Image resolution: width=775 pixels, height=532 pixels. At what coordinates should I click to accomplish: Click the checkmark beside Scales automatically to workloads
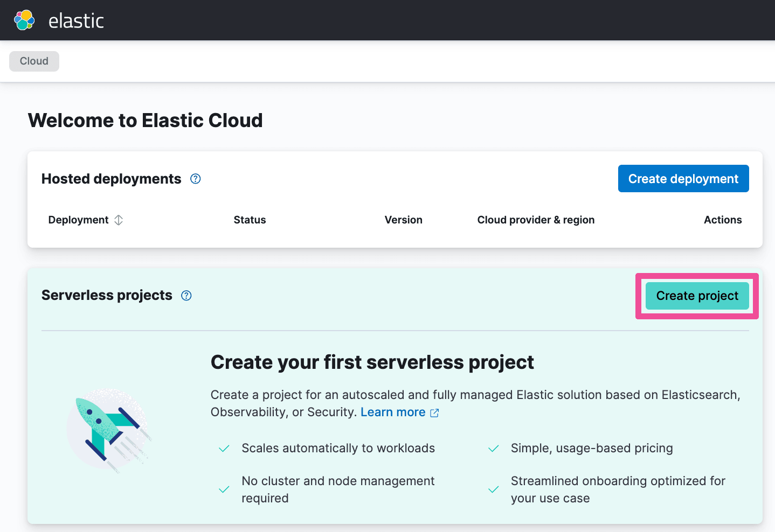pos(224,448)
